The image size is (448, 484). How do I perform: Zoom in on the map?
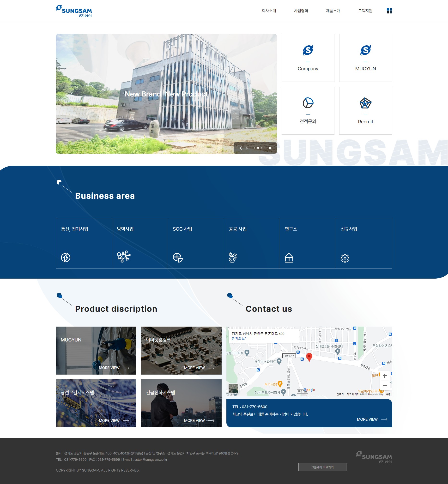tap(384, 376)
